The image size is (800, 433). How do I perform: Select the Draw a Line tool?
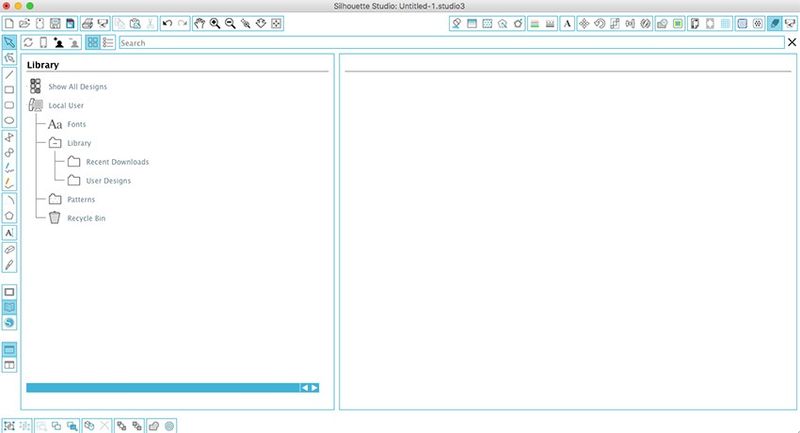pyautogui.click(x=9, y=74)
